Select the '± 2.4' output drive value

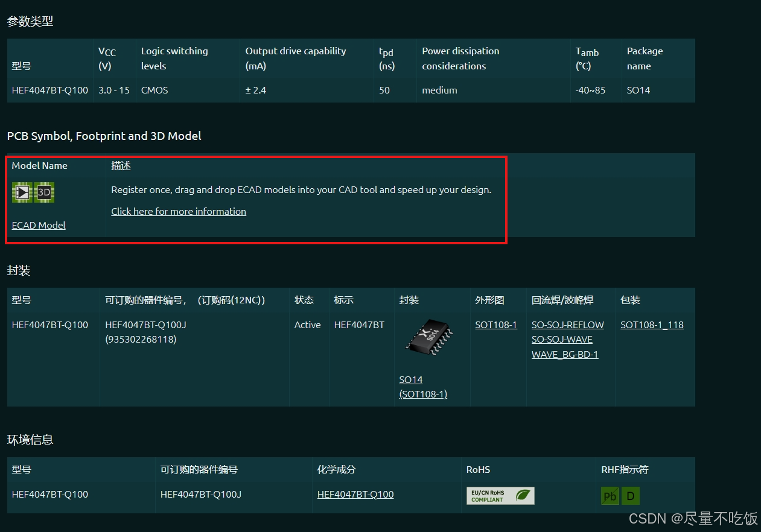click(x=256, y=90)
